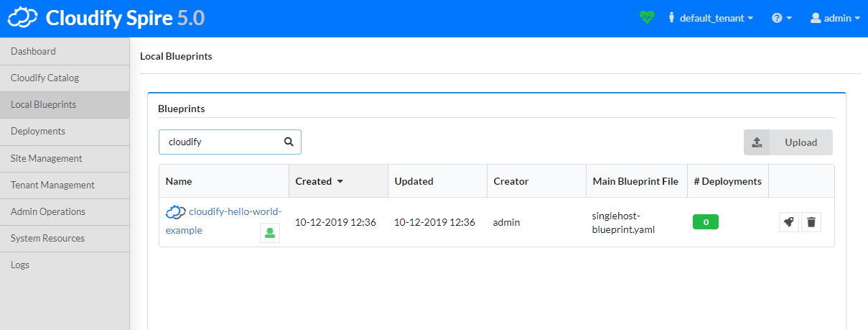
Task: Click the upload arrow icon
Action: click(757, 142)
